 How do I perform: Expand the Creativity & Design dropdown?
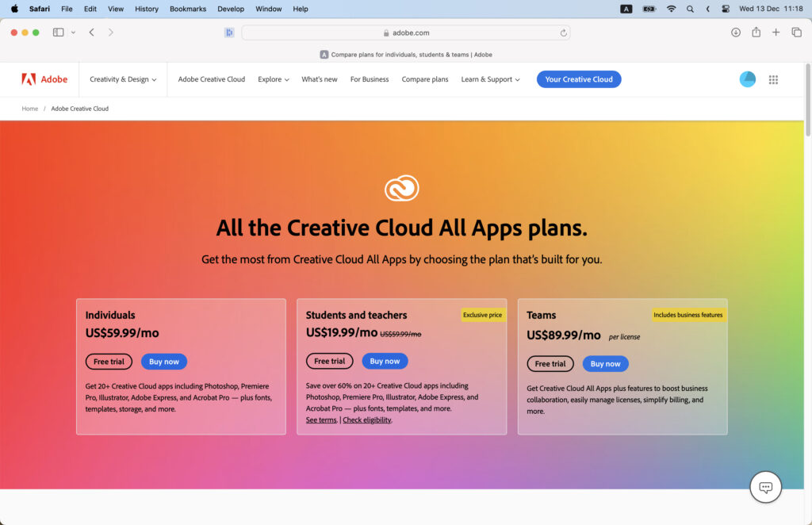[x=123, y=79]
